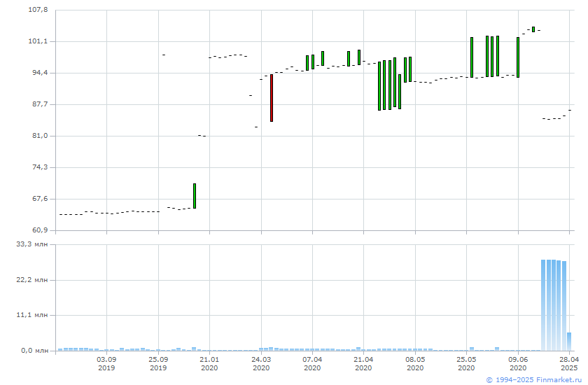This screenshot has width=588, height=385.
Task: Click the 0,0 млн volume axis label
Action: (x=34, y=351)
